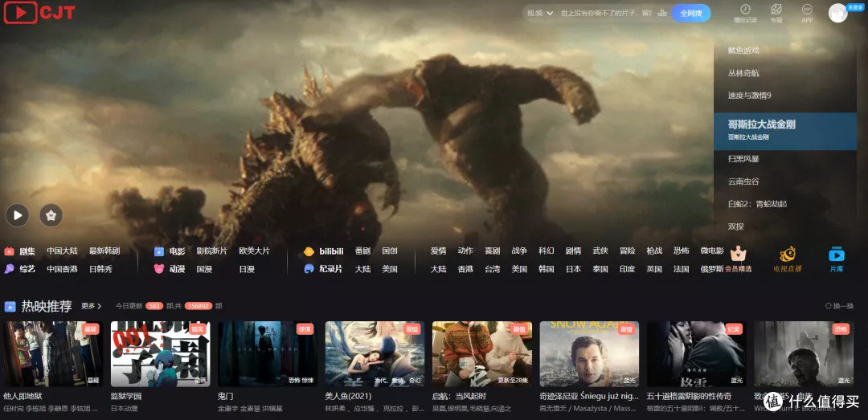Open 鬼门 poster thumbnail
The width and height of the screenshot is (868, 420).
[x=268, y=354]
